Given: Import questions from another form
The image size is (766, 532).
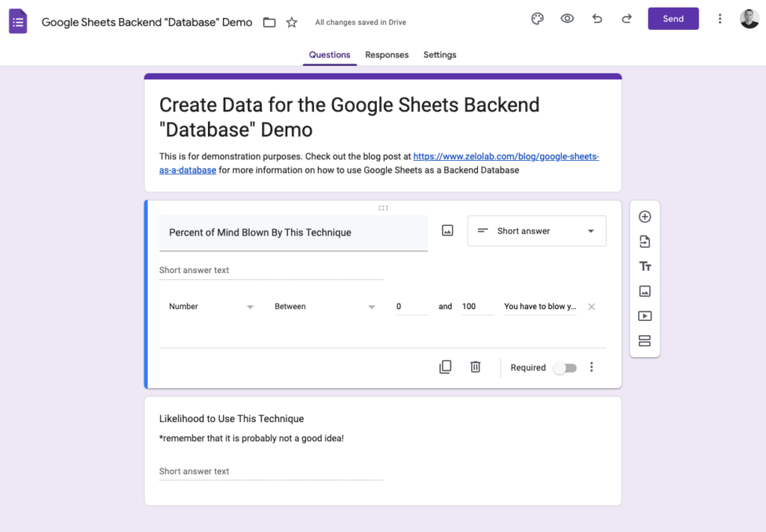Looking at the screenshot, I should click(645, 242).
